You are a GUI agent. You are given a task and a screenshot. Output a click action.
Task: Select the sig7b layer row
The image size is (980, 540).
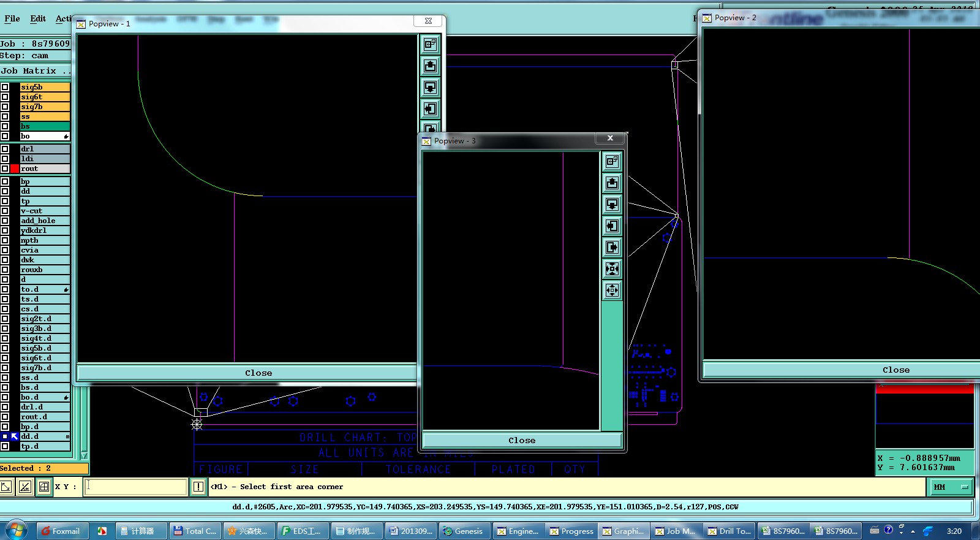[45, 107]
